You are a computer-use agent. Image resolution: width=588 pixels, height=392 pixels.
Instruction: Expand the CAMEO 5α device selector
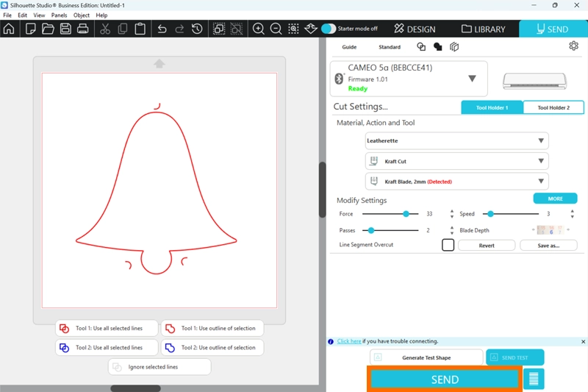click(472, 79)
